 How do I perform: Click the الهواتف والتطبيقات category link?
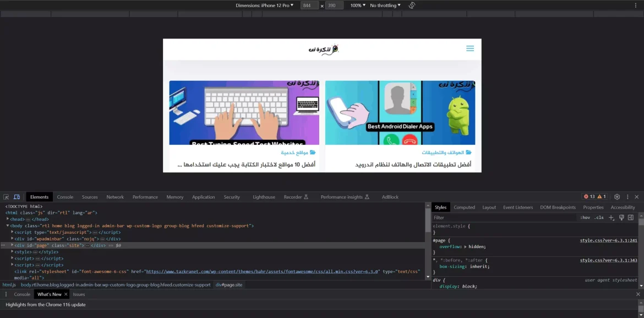pyautogui.click(x=443, y=152)
